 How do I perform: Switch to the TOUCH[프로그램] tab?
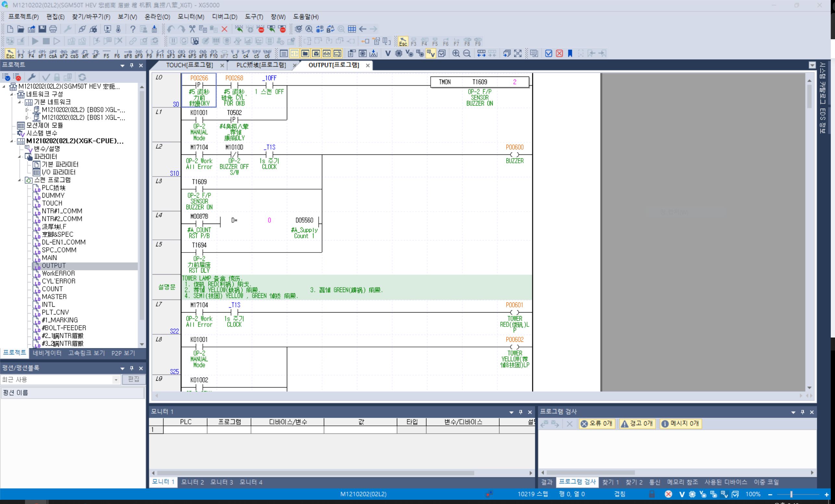[x=190, y=65]
